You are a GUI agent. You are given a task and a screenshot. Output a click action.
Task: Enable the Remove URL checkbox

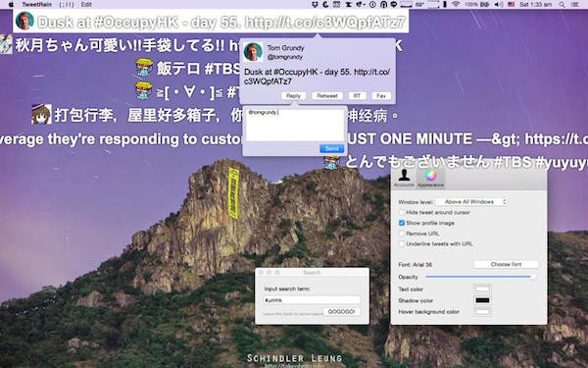click(402, 234)
